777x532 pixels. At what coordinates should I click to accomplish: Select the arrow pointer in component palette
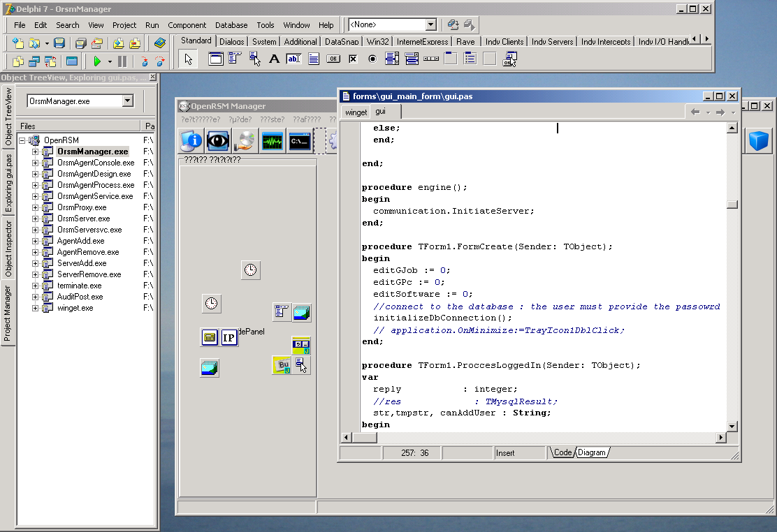[x=188, y=59]
